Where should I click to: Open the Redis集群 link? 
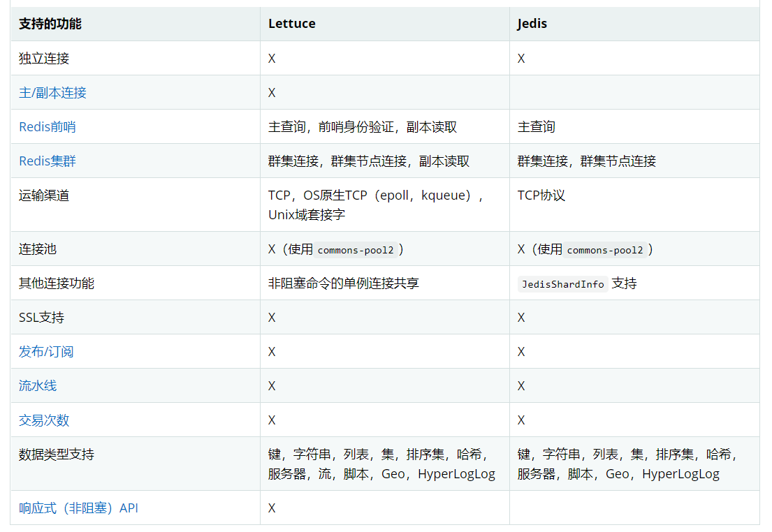click(x=48, y=161)
